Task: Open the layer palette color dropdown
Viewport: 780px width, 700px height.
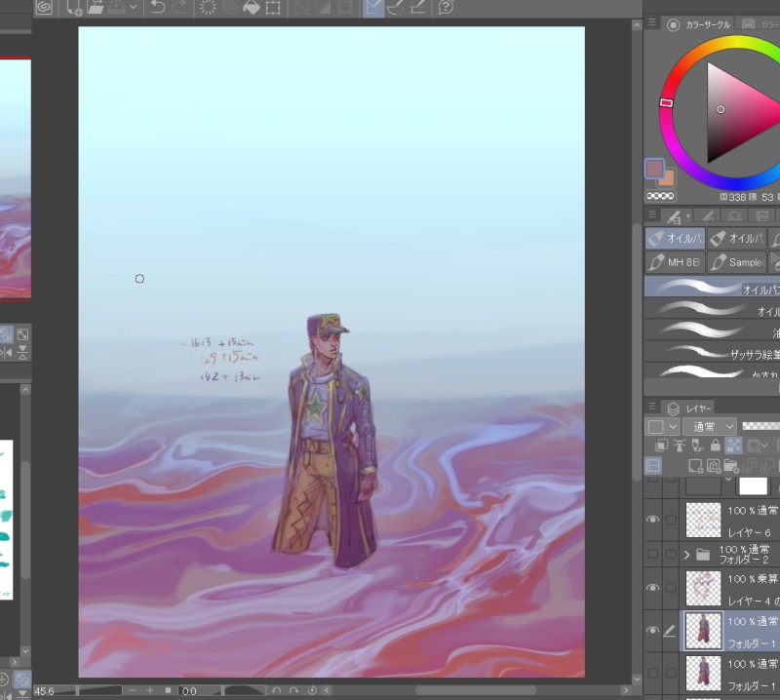Action: pyautogui.click(x=662, y=427)
